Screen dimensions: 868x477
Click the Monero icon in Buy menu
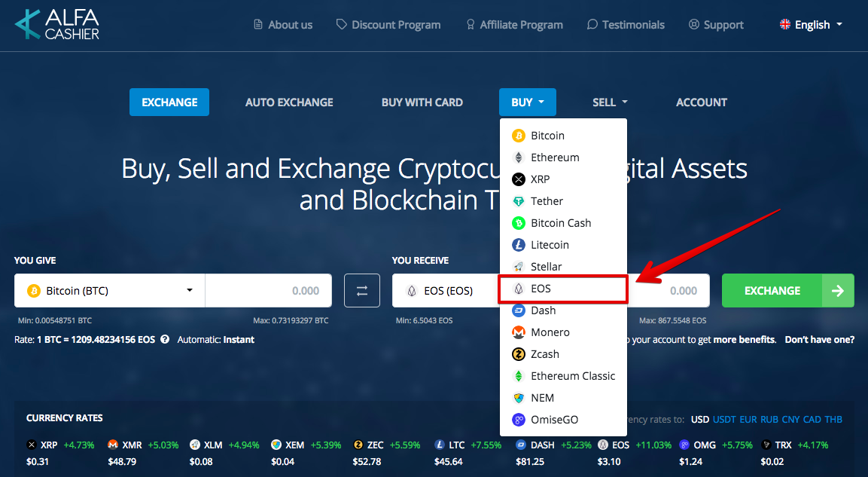(x=519, y=332)
